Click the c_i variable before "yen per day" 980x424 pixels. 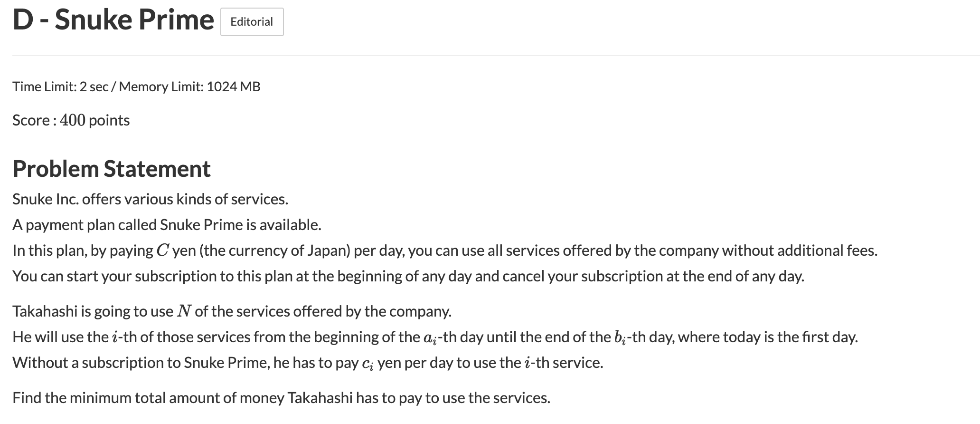click(x=367, y=364)
